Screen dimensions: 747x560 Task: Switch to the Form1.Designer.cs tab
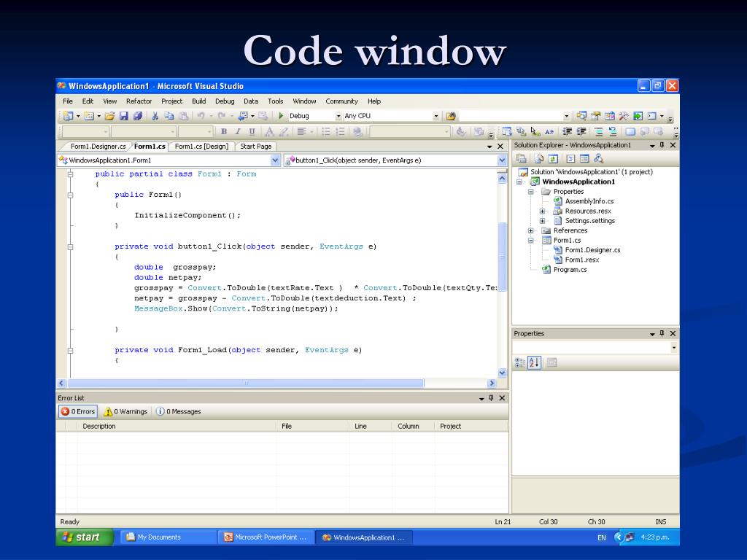[98, 146]
